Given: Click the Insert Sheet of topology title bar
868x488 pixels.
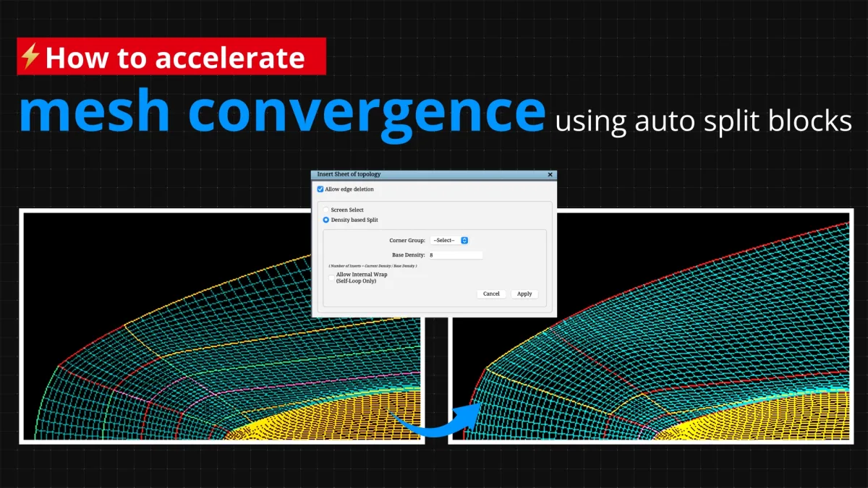Looking at the screenshot, I should (434, 175).
